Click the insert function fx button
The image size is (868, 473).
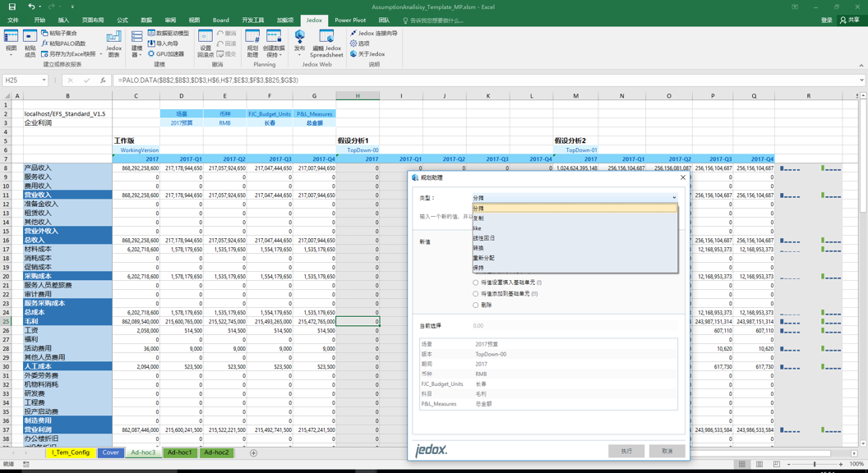coord(103,80)
